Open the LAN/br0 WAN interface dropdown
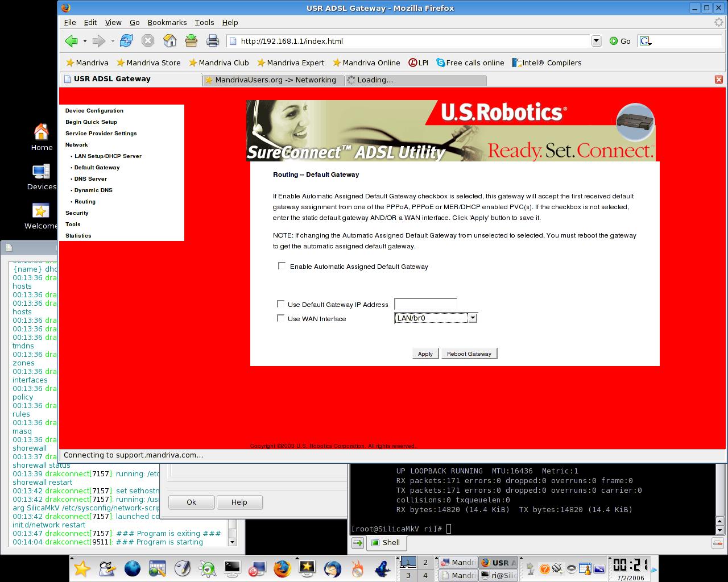Image resolution: width=728 pixels, height=582 pixels. click(x=436, y=318)
